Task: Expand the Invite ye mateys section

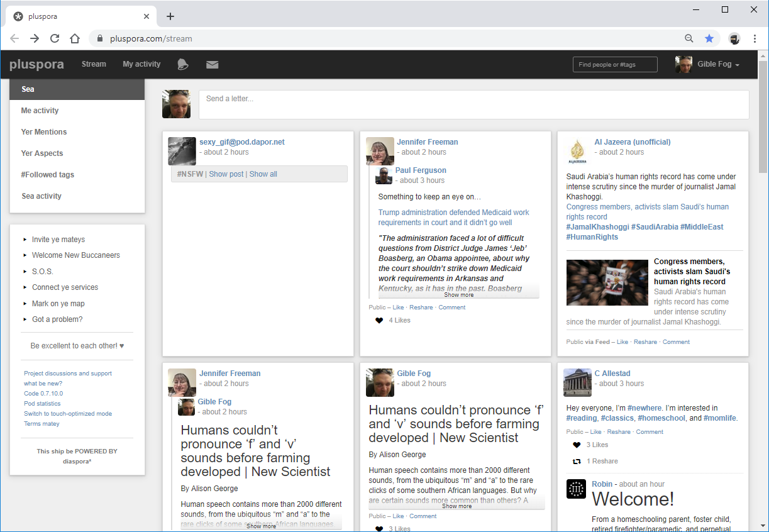Action: click(x=58, y=240)
